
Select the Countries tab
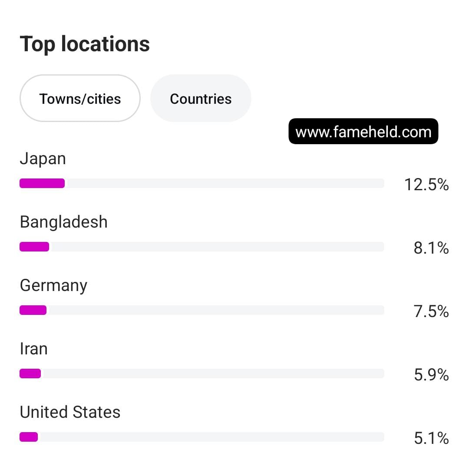click(x=201, y=99)
